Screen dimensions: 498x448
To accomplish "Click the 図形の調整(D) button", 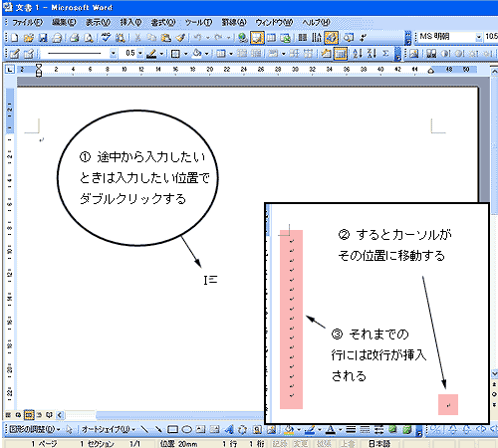I will [34, 429].
